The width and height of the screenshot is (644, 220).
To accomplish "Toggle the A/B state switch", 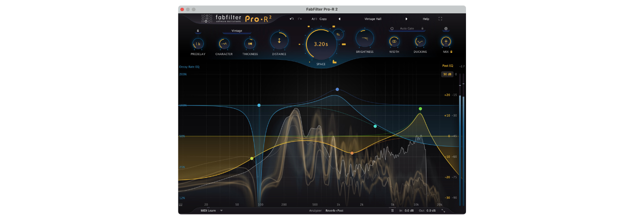I will click(314, 19).
